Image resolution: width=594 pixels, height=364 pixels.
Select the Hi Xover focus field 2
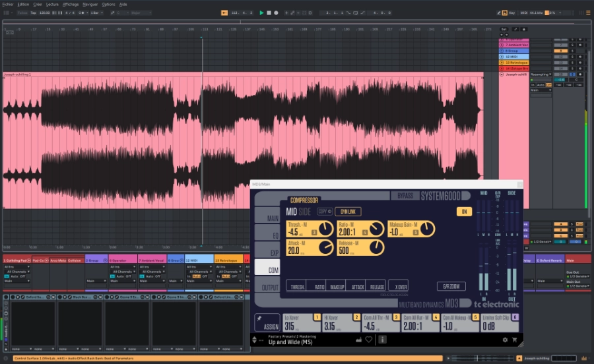(342, 322)
